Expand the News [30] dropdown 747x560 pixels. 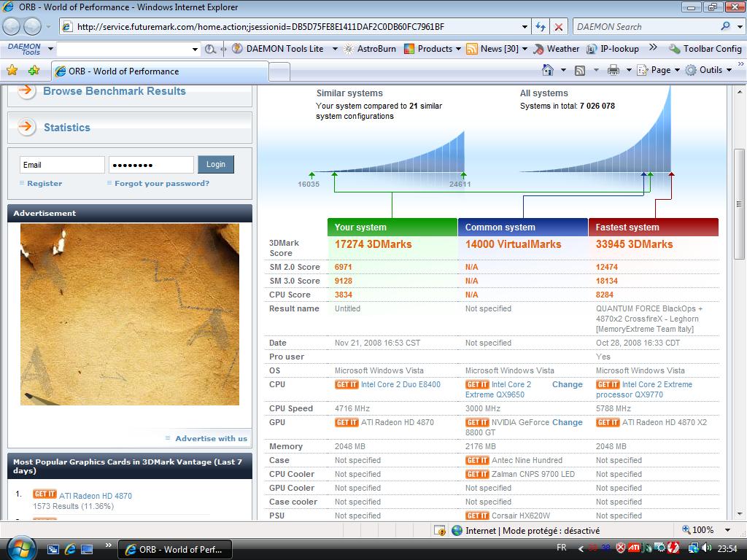(525, 49)
